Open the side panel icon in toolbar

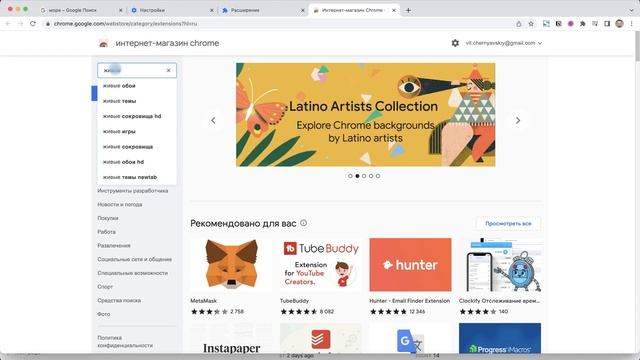(607, 24)
